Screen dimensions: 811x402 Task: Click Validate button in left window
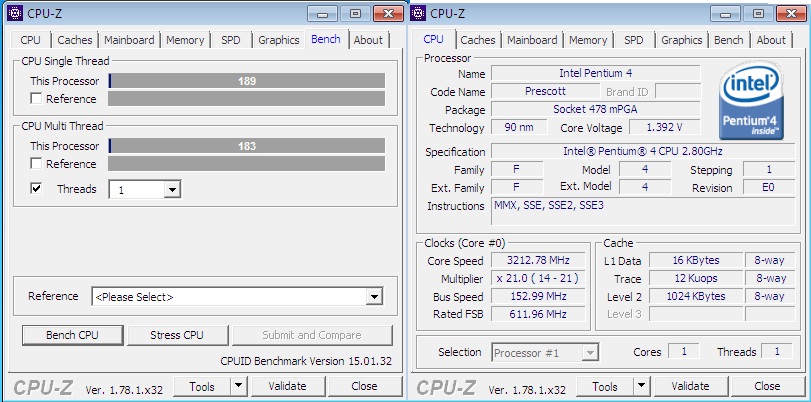tap(287, 385)
